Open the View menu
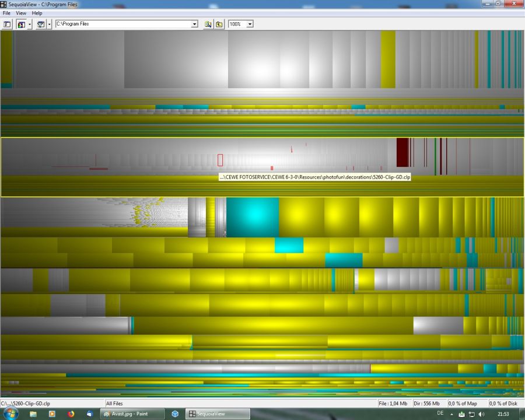 [x=21, y=13]
